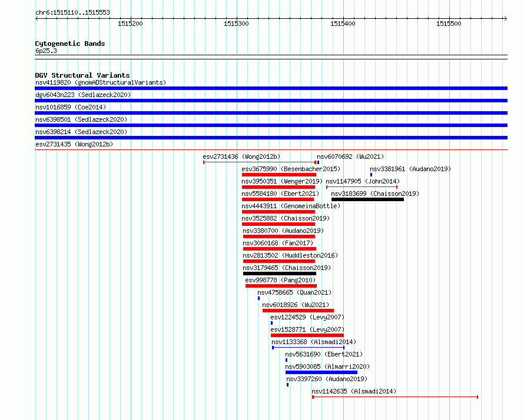This screenshot has width=524, height=420.
Task: Click the nsv6070692 (Wu2021) label
Action: (350, 156)
